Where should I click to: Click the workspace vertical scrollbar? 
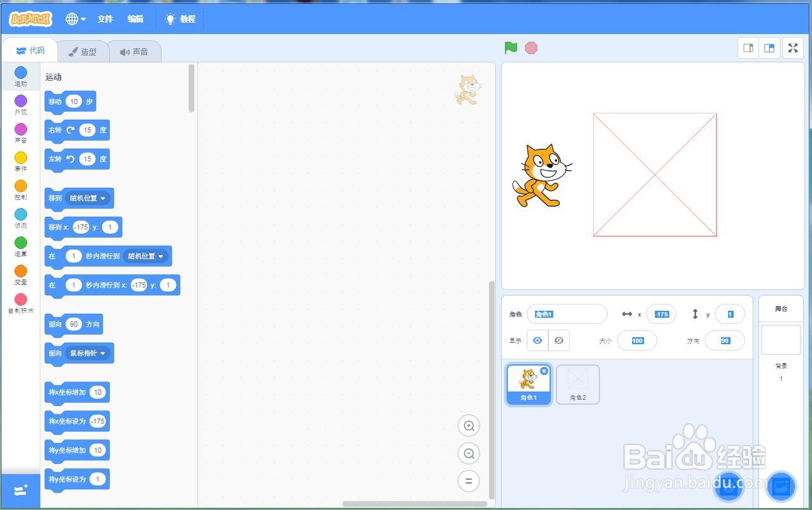pos(492,391)
